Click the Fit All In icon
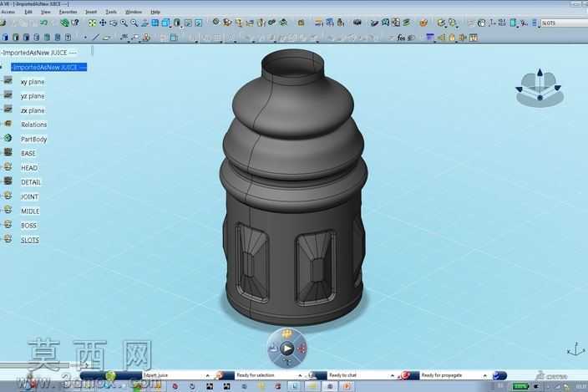 coord(92,23)
